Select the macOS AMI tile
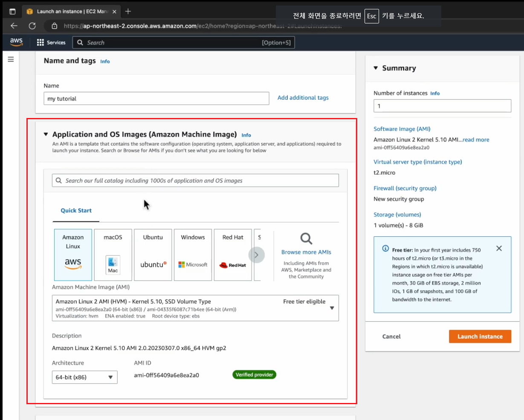The height and width of the screenshot is (420, 524). 113,255
